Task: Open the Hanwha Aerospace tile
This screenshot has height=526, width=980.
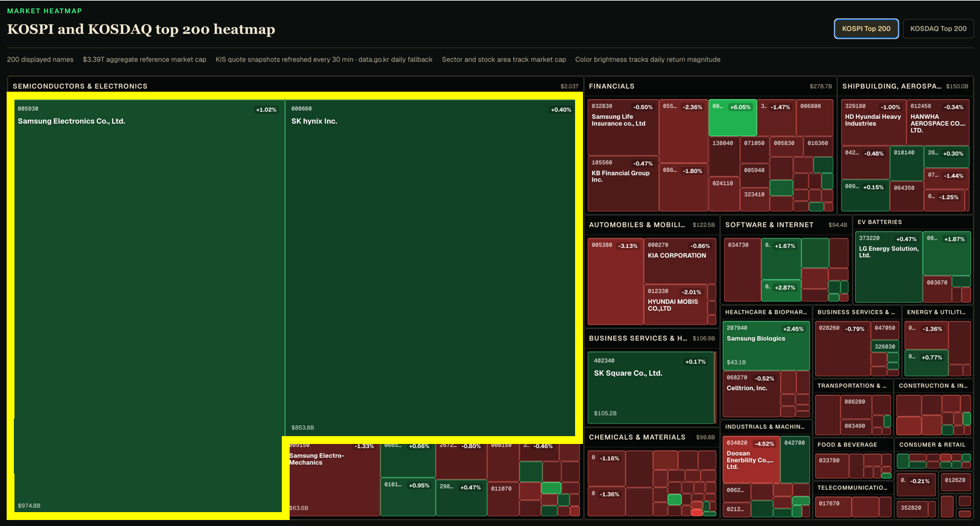Action: 938,122
